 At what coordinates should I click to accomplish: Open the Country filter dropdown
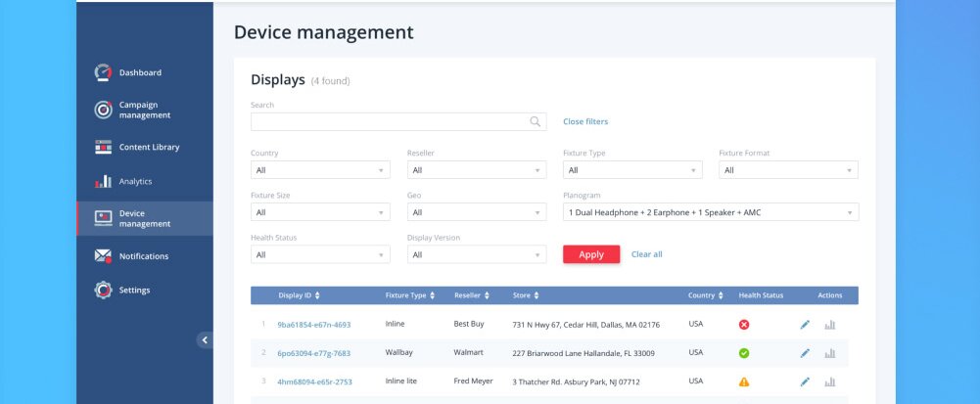pos(320,170)
